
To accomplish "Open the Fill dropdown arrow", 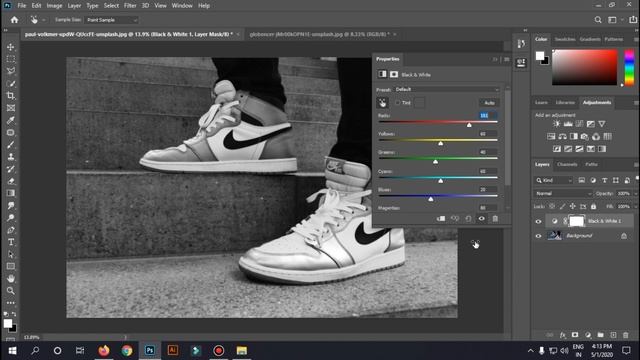I will [635, 207].
